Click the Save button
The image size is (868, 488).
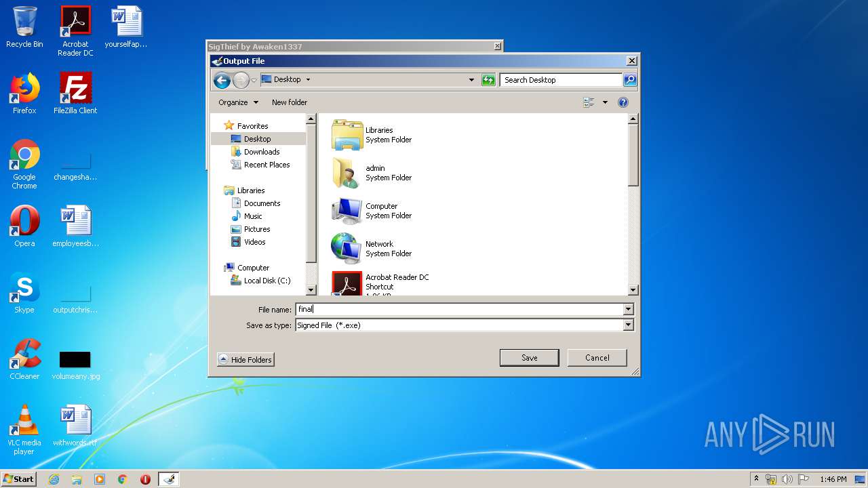point(530,358)
